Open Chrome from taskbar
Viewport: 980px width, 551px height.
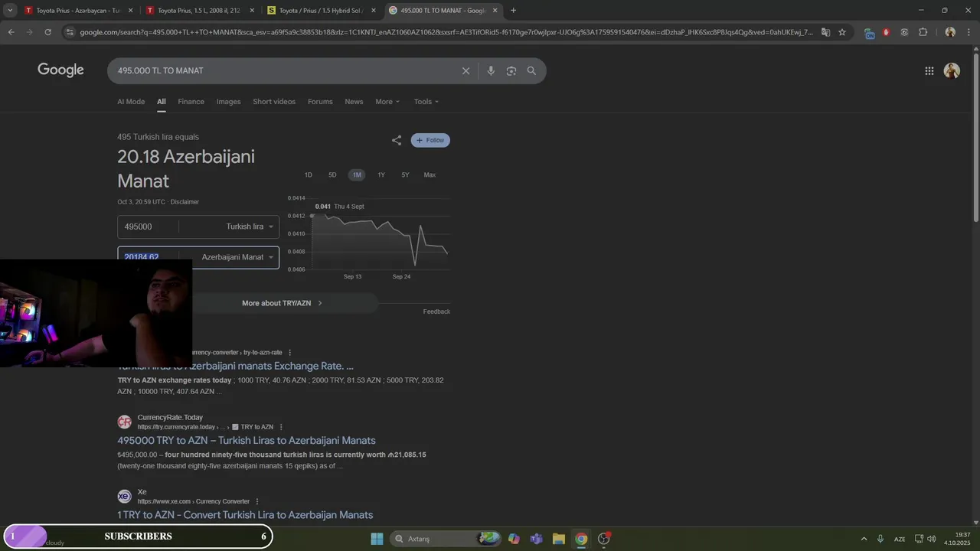pos(581,539)
